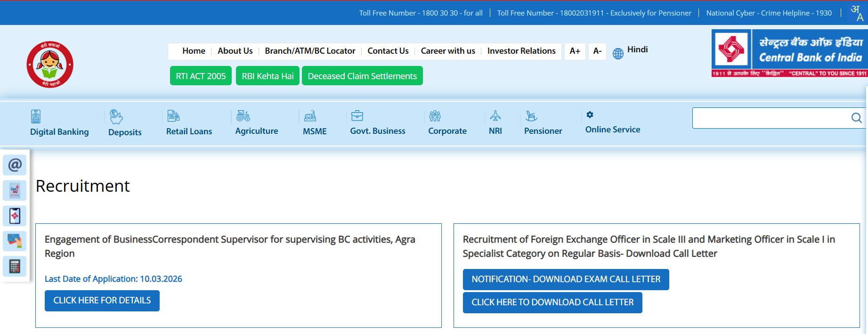868x334 pixels.
Task: Click the Online Service gear icon
Action: (x=590, y=114)
